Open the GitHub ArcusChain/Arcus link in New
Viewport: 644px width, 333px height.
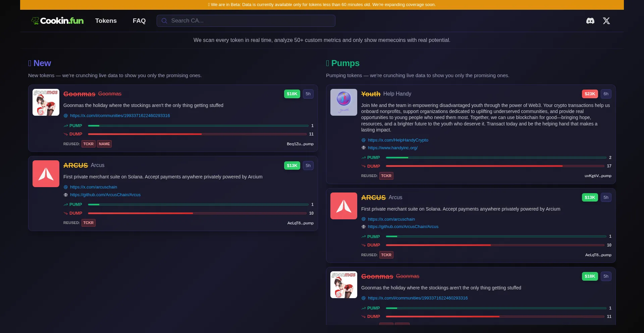pyautogui.click(x=105, y=195)
